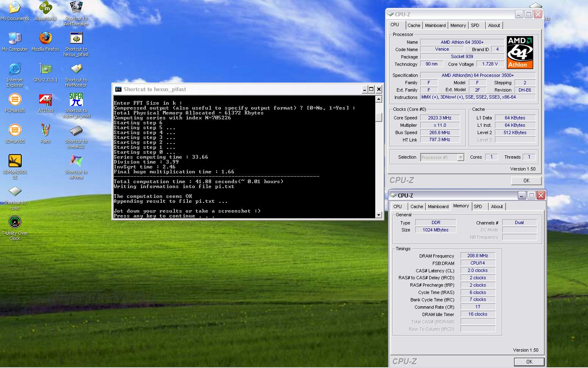588x368 pixels.
Task: Open the Shortcut to cpuz icon
Action: 15,197
